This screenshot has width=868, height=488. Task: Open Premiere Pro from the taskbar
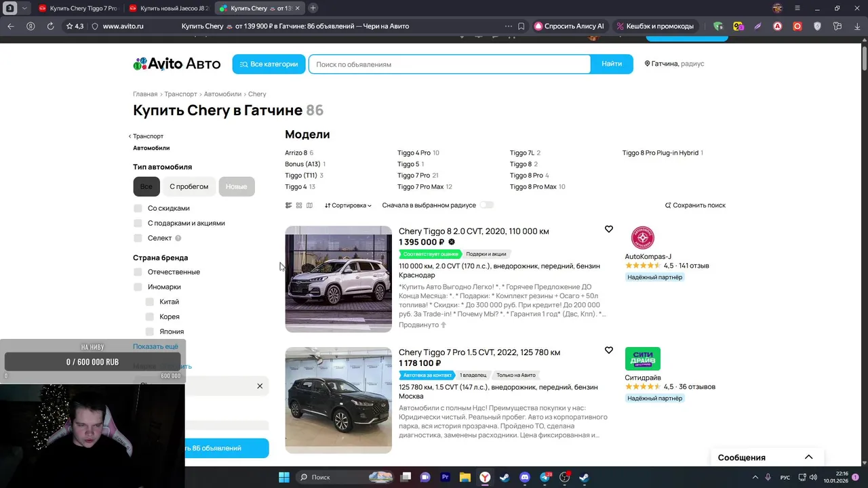click(446, 477)
